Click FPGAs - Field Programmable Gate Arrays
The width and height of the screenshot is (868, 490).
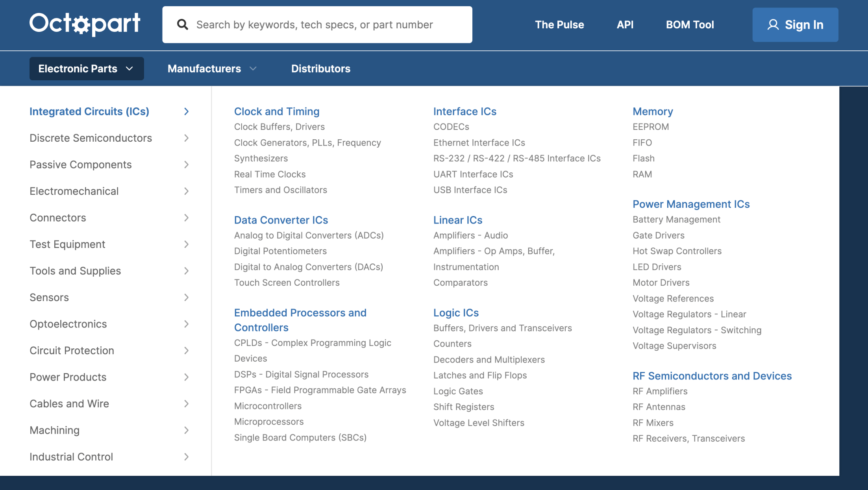pos(320,390)
